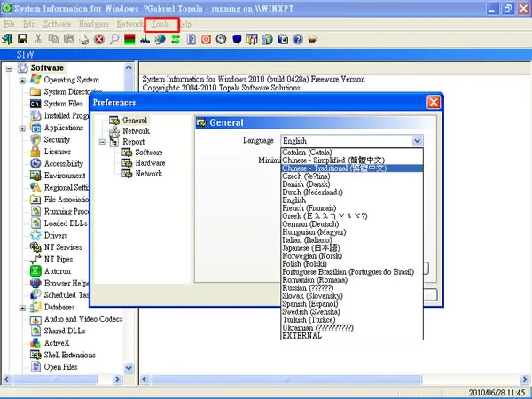Choose Ukrainian language option
The width and height of the screenshot is (532, 399).
(x=352, y=328)
